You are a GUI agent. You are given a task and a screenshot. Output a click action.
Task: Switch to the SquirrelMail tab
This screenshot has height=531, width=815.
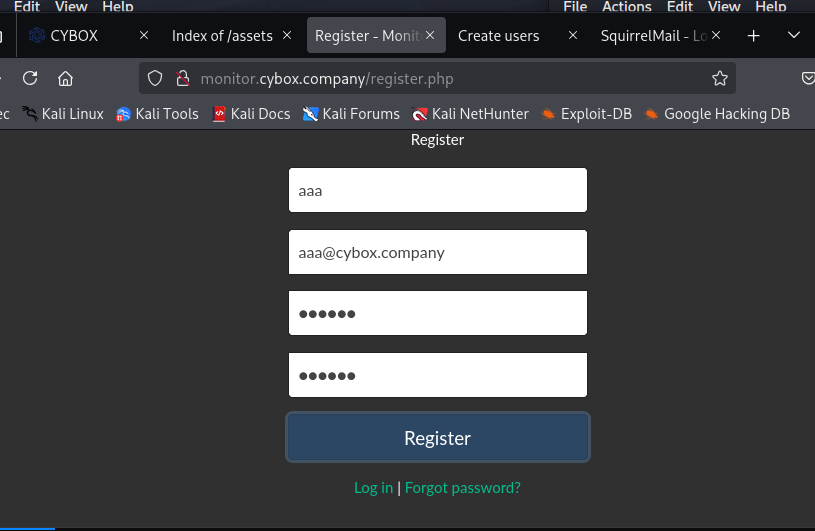653,35
